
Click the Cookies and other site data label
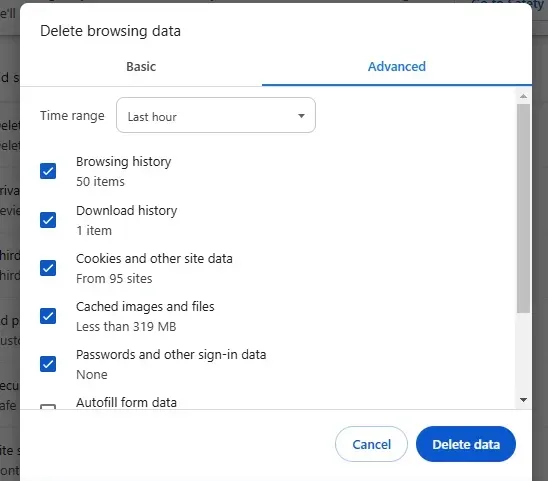[x=154, y=259]
